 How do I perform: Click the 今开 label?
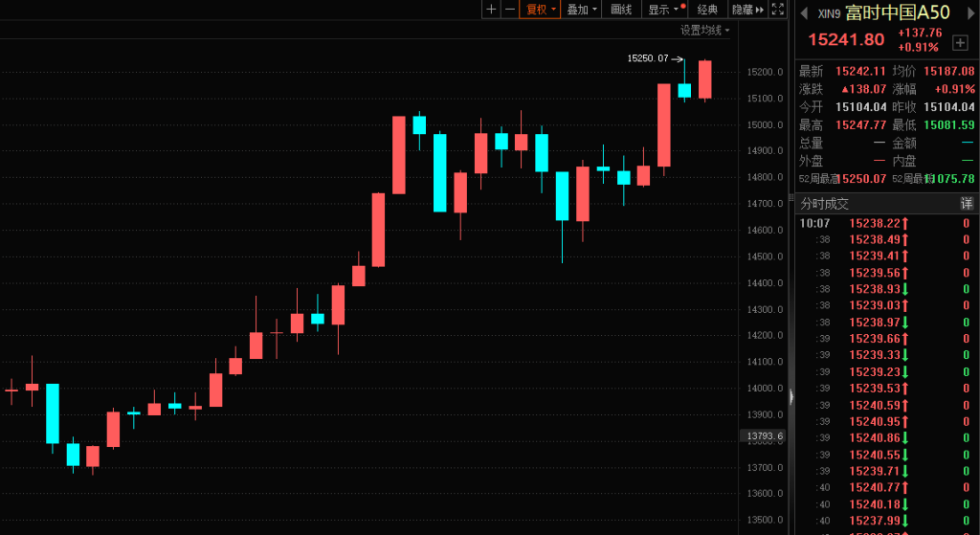point(812,107)
